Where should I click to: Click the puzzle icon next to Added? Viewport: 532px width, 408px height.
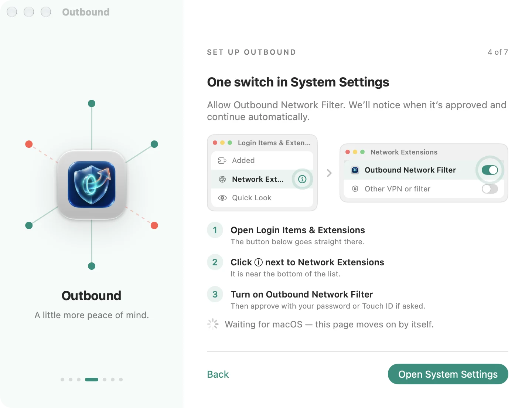tap(222, 160)
